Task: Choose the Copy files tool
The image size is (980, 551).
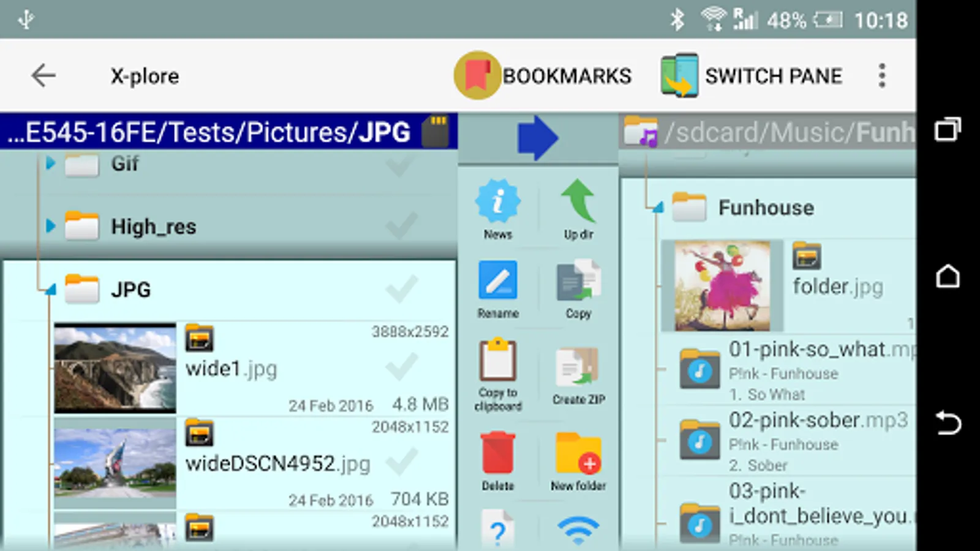Action: (x=578, y=289)
